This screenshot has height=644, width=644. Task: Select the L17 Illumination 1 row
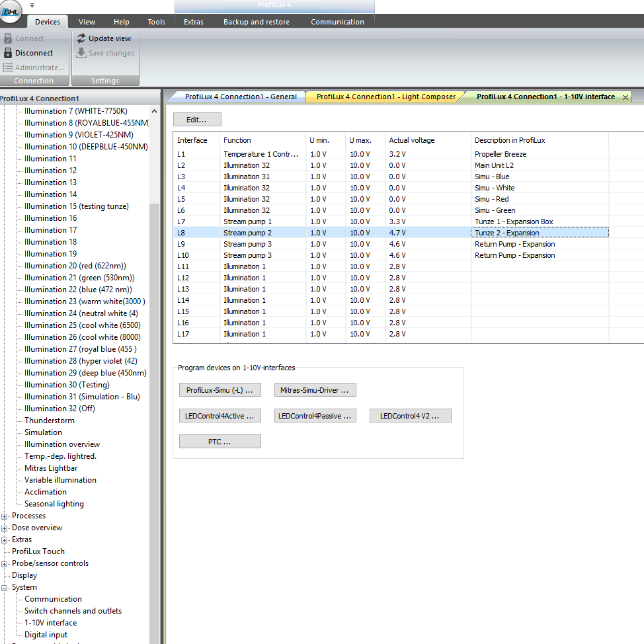(391, 334)
